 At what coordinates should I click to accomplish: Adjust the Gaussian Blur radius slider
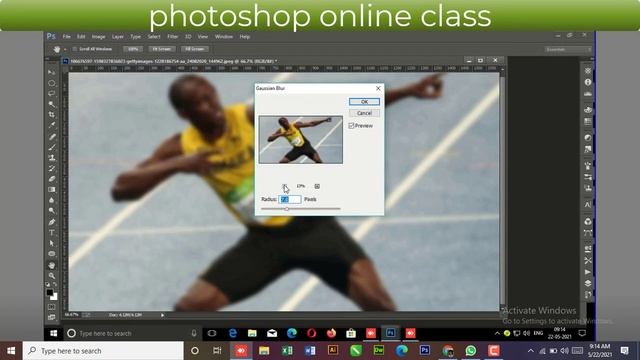pos(287,209)
